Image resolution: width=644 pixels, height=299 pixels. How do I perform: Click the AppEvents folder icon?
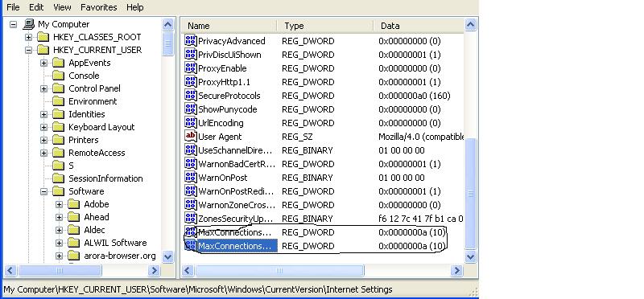[x=59, y=63]
